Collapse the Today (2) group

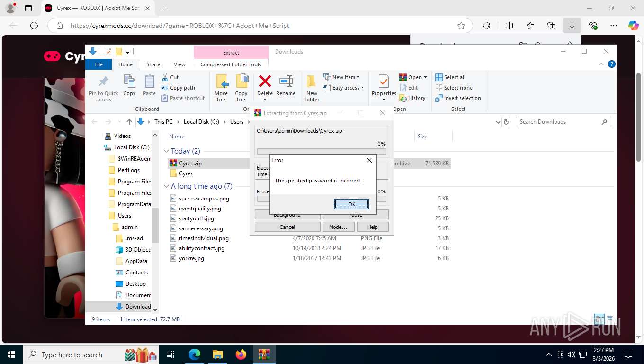(x=166, y=151)
